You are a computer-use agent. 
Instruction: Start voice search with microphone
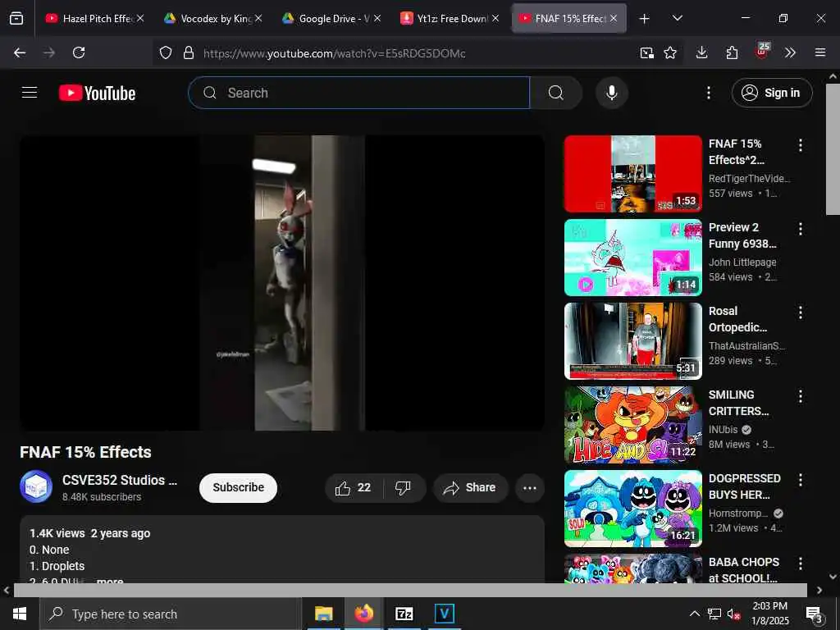click(x=611, y=93)
